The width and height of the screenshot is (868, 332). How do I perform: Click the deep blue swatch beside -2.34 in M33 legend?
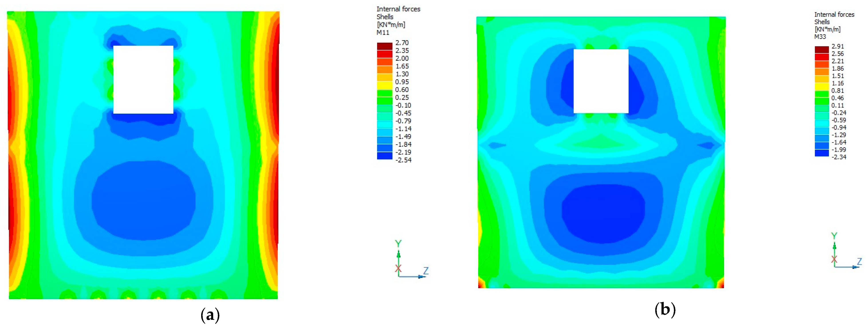pos(821,153)
